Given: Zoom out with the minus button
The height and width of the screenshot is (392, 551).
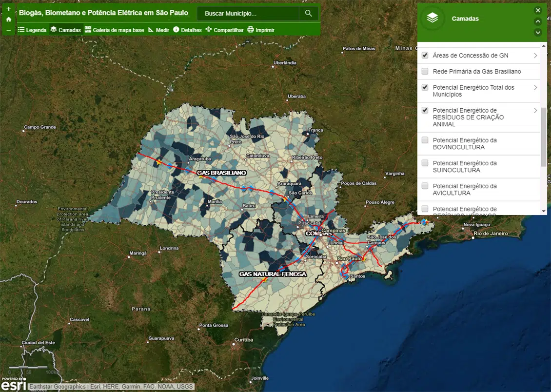Looking at the screenshot, I should [9, 30].
